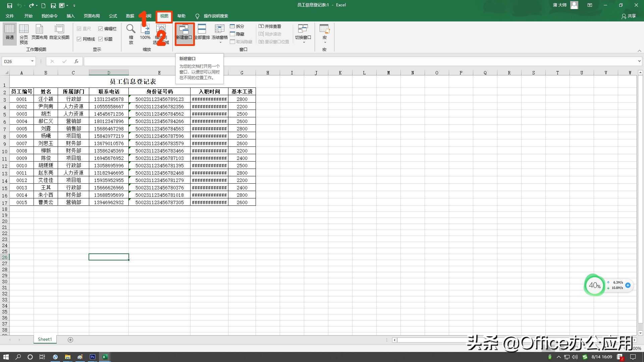Expand the 冻结窗格 (Freeze Panes) dropdown

coord(220,43)
